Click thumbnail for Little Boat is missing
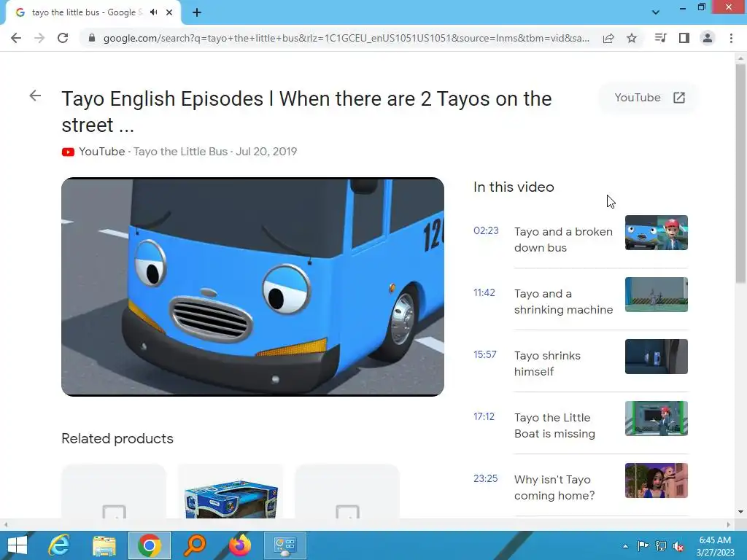This screenshot has height=560, width=747. pyautogui.click(x=656, y=418)
